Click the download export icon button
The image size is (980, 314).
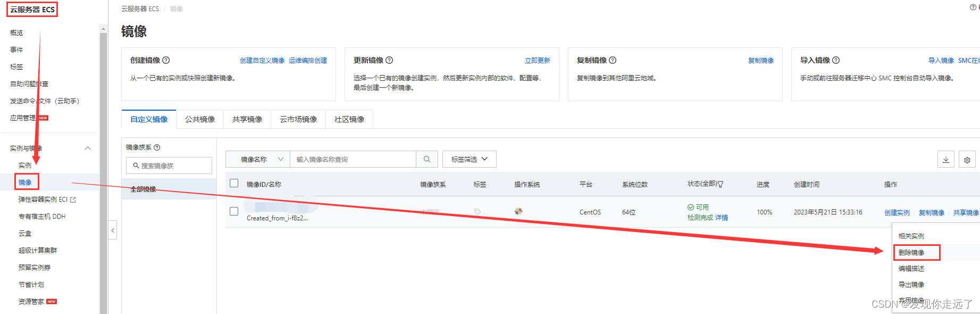click(946, 160)
